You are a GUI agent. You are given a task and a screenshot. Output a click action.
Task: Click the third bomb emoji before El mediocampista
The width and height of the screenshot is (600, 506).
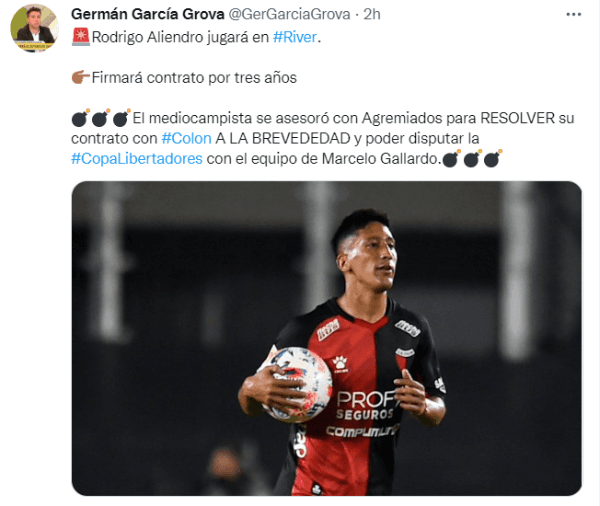pos(121,118)
